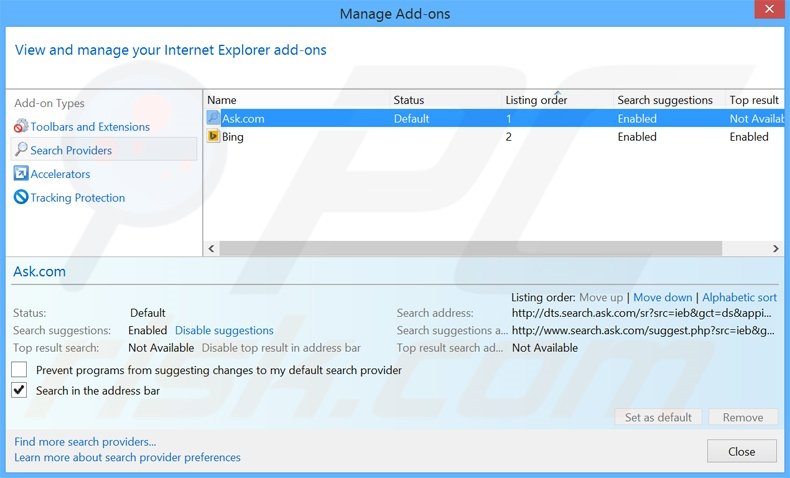
Task: Click Bing's Top result Enabled cell
Action: pyautogui.click(x=749, y=136)
